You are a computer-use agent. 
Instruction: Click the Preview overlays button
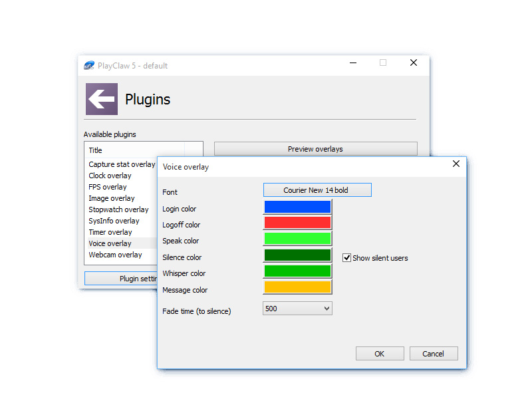coord(315,149)
